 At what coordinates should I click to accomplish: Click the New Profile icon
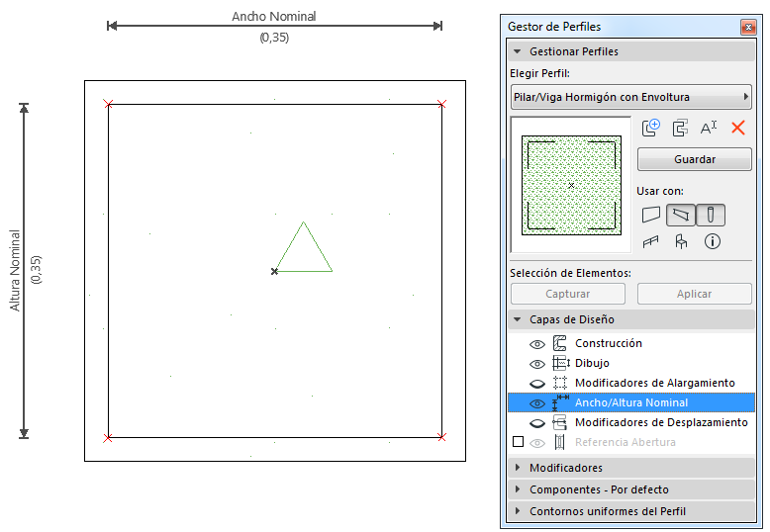click(651, 128)
